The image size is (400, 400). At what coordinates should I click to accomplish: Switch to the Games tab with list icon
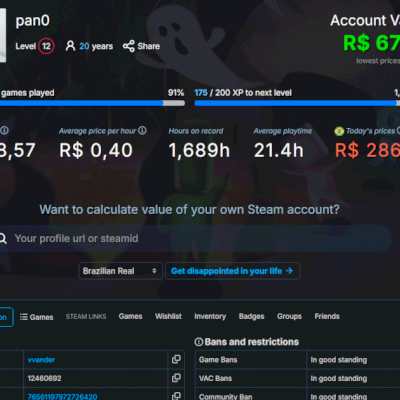point(37,317)
